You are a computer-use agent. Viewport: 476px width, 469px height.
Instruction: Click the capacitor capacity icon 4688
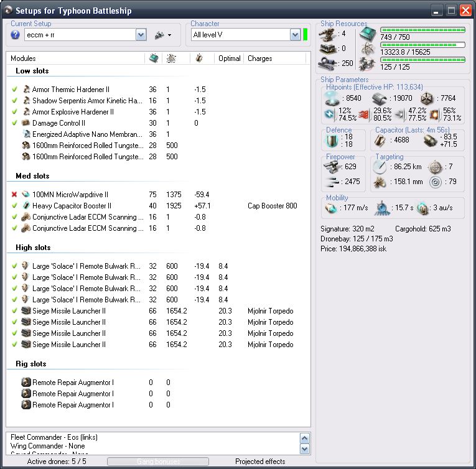pos(380,140)
